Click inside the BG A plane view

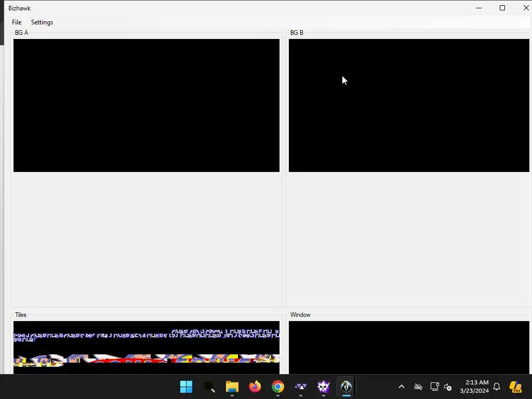tap(146, 105)
